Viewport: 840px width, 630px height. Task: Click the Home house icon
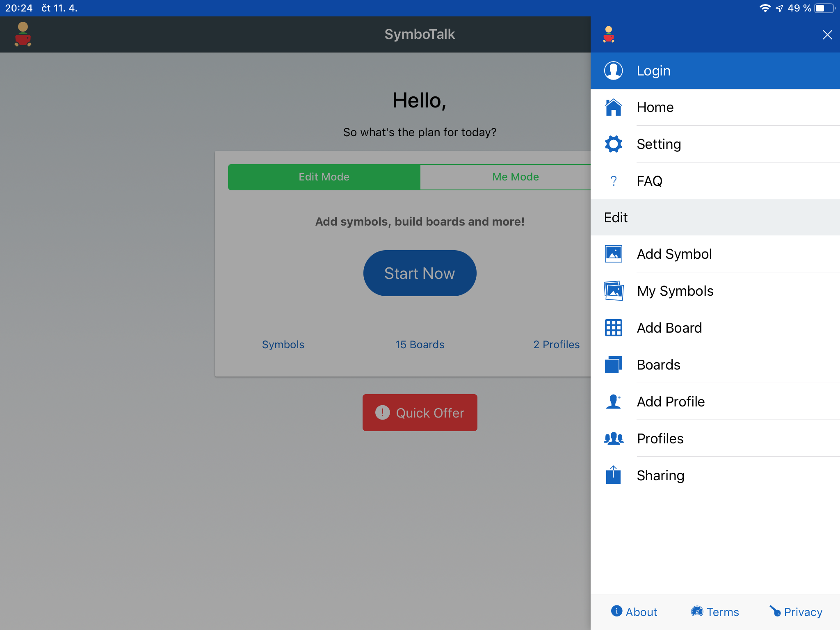(x=613, y=107)
